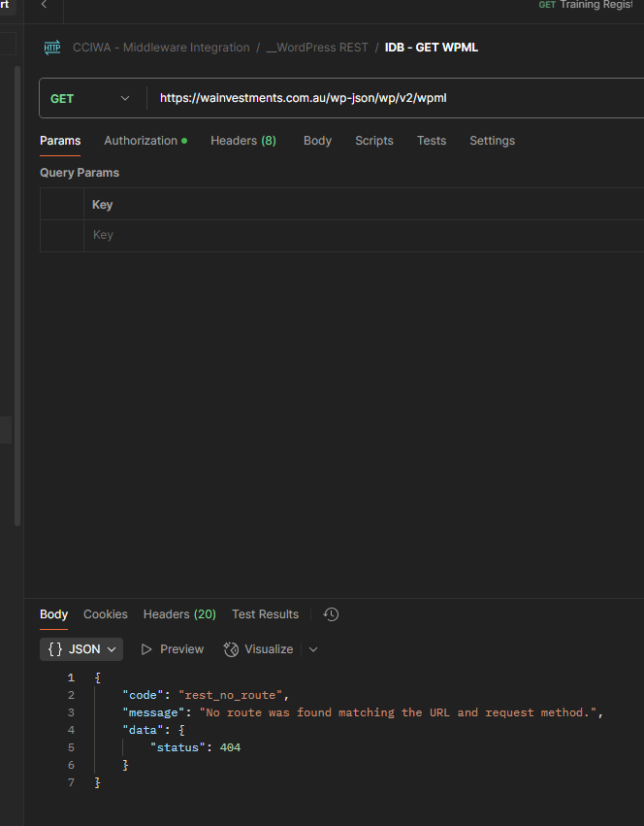
Task: Select the request Body tab
Action: pyautogui.click(x=317, y=141)
